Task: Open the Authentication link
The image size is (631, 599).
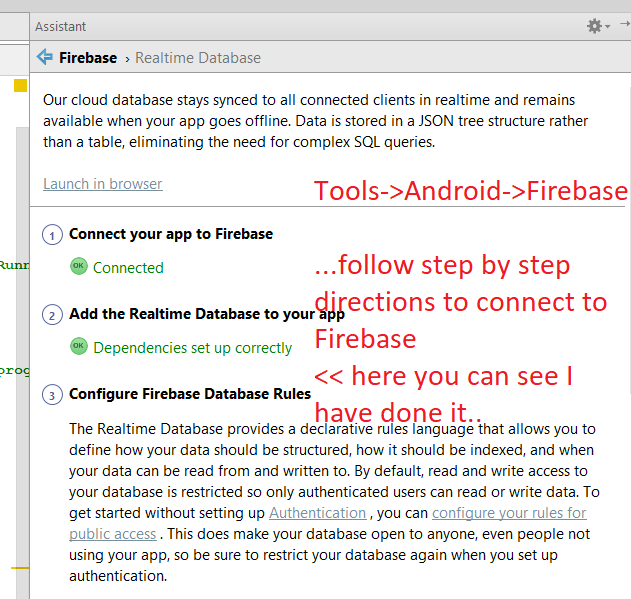Action: point(317,513)
